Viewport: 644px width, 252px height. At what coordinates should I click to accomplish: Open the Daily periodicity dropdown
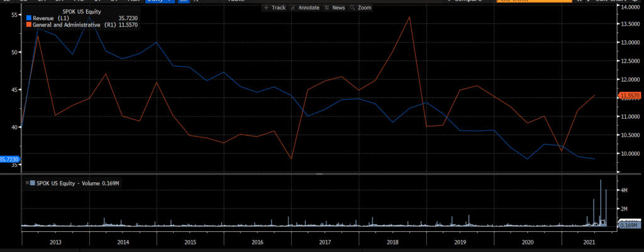tap(160, 1)
